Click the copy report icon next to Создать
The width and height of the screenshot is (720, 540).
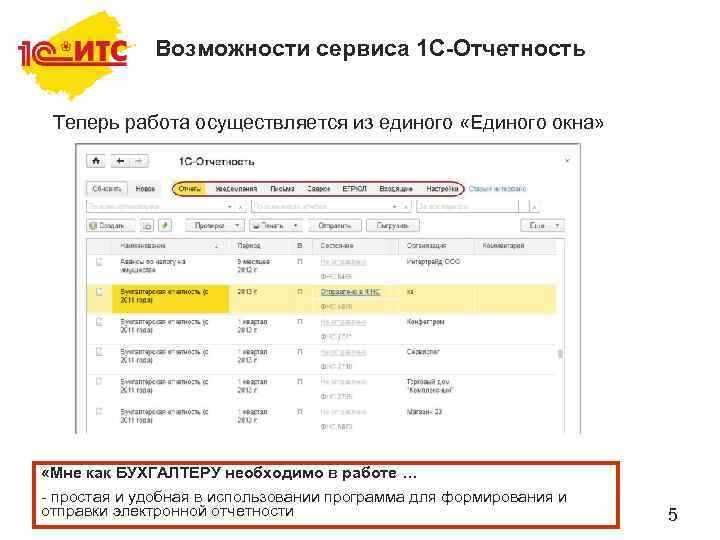click(x=147, y=225)
